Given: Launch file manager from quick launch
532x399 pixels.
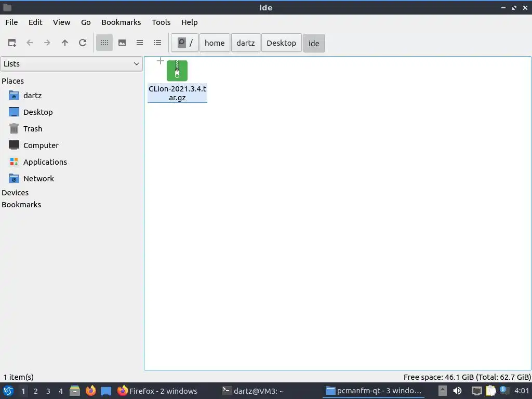Looking at the screenshot, I should pyautogui.click(x=75, y=391).
